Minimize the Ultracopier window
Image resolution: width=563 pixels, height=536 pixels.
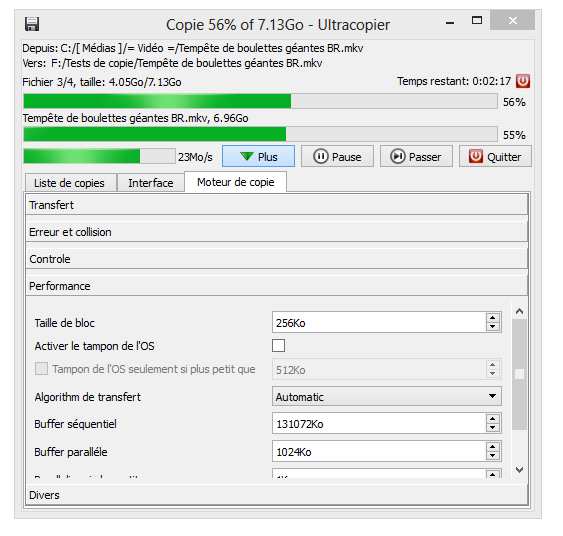450,23
